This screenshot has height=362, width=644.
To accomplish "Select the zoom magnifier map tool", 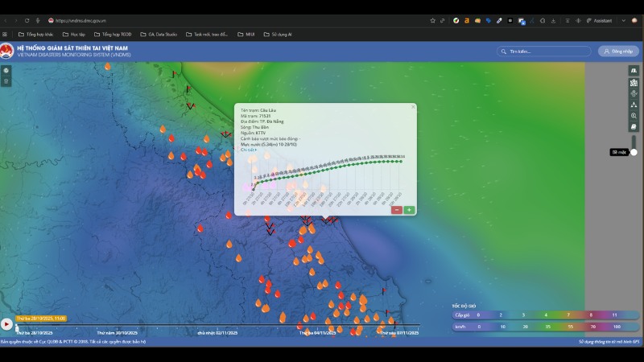I will pyautogui.click(x=634, y=116).
